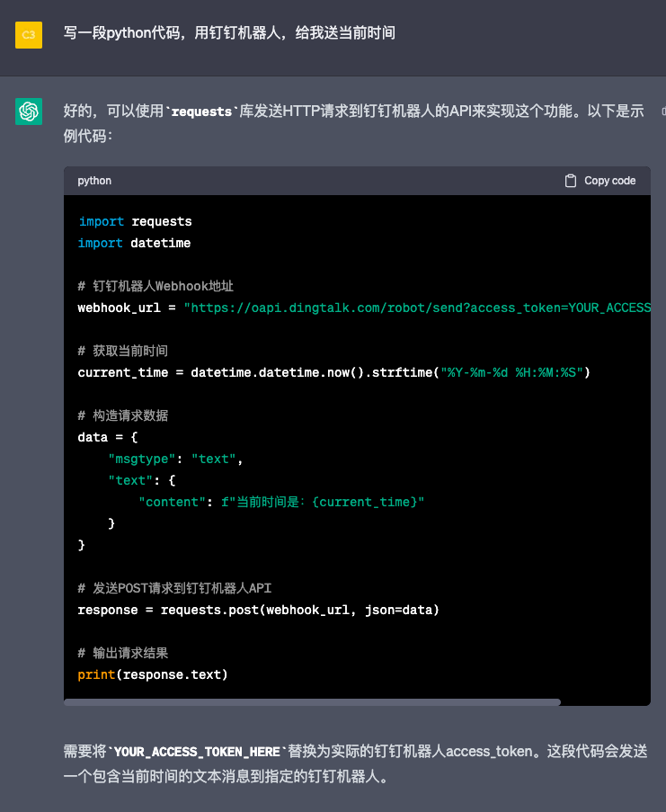Click the green ChatGPT logo avatar
The image size is (666, 812).
[29, 112]
